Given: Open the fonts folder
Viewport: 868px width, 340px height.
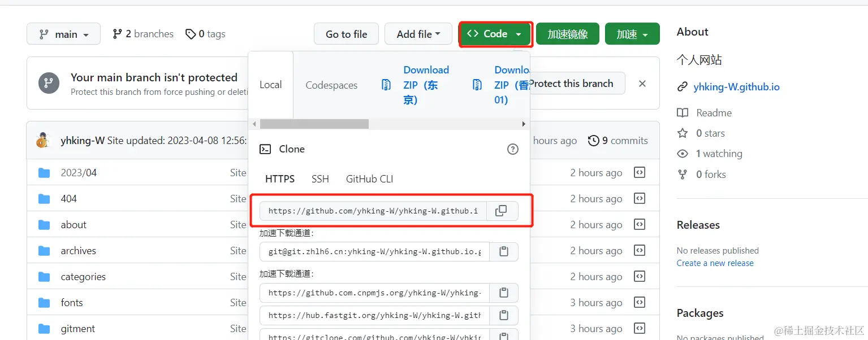Looking at the screenshot, I should tap(72, 303).
